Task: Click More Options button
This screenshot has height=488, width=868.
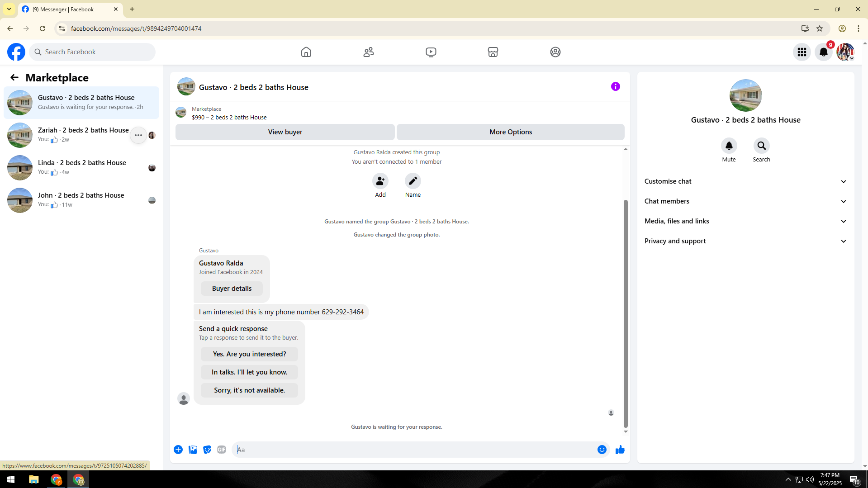Action: (511, 132)
